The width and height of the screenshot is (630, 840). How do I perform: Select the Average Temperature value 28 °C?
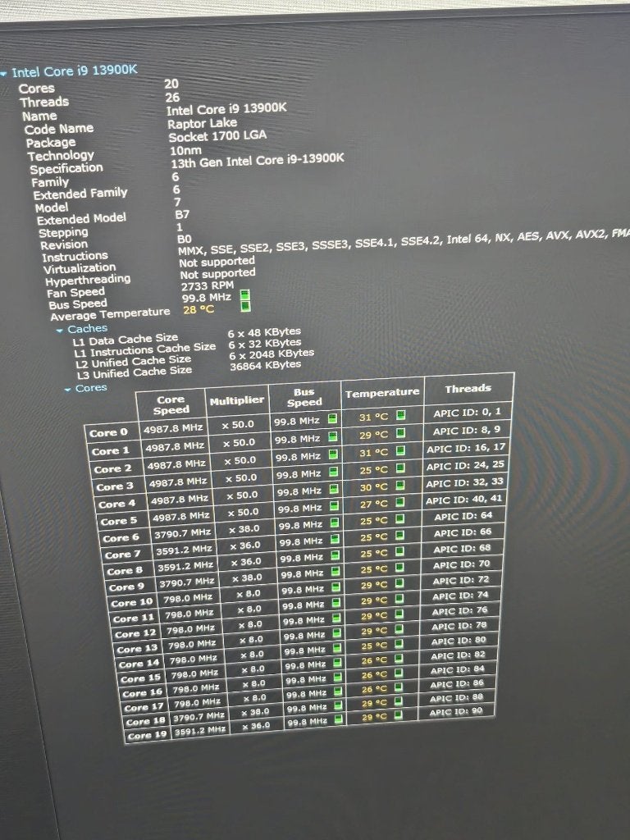coord(199,309)
